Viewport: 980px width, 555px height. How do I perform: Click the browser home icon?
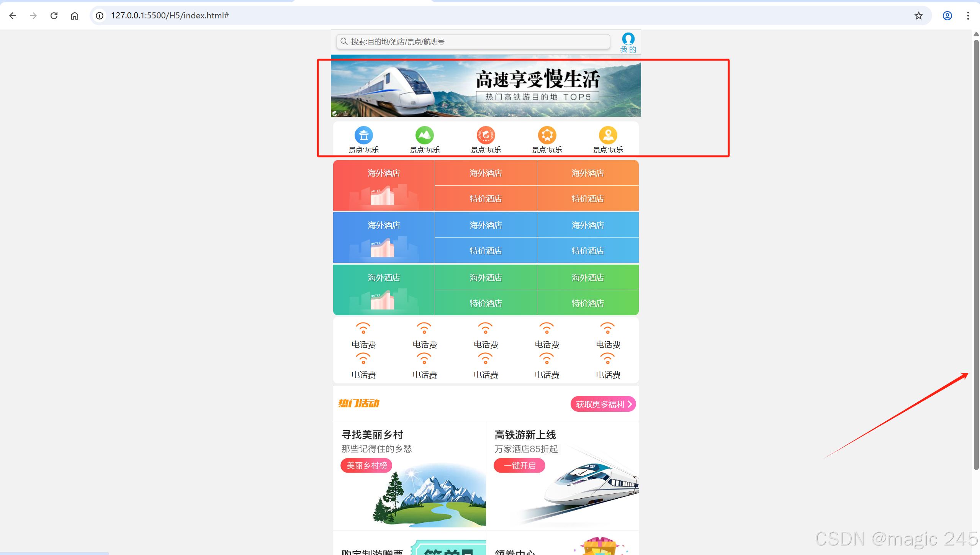(75, 16)
